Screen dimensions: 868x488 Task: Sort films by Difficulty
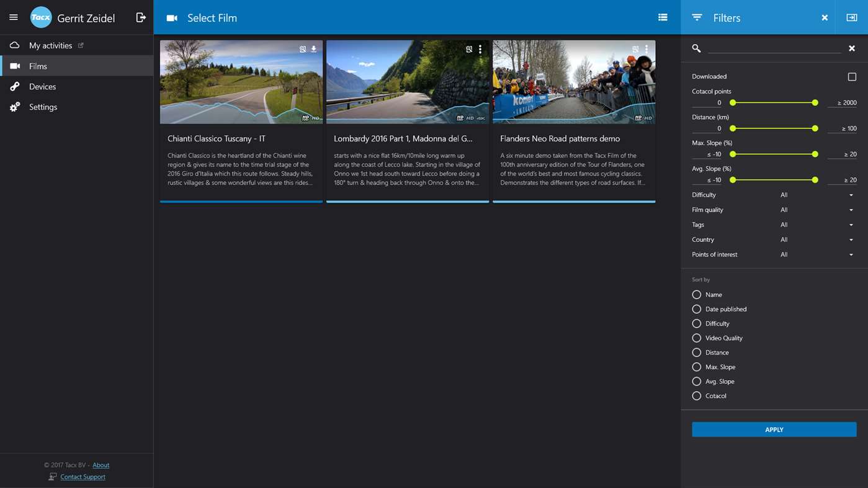point(697,323)
